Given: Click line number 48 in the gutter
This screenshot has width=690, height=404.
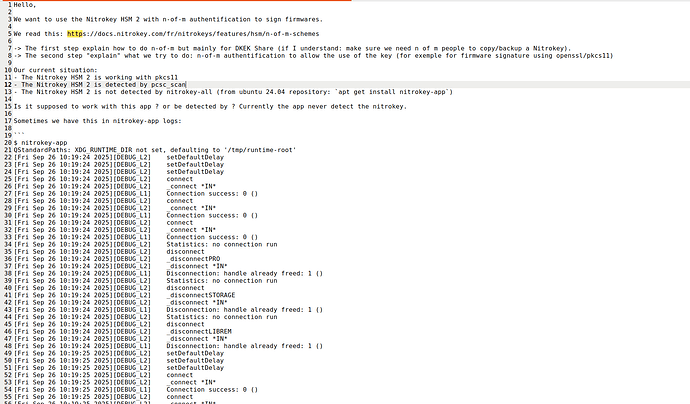Looking at the screenshot, I should point(8,346).
